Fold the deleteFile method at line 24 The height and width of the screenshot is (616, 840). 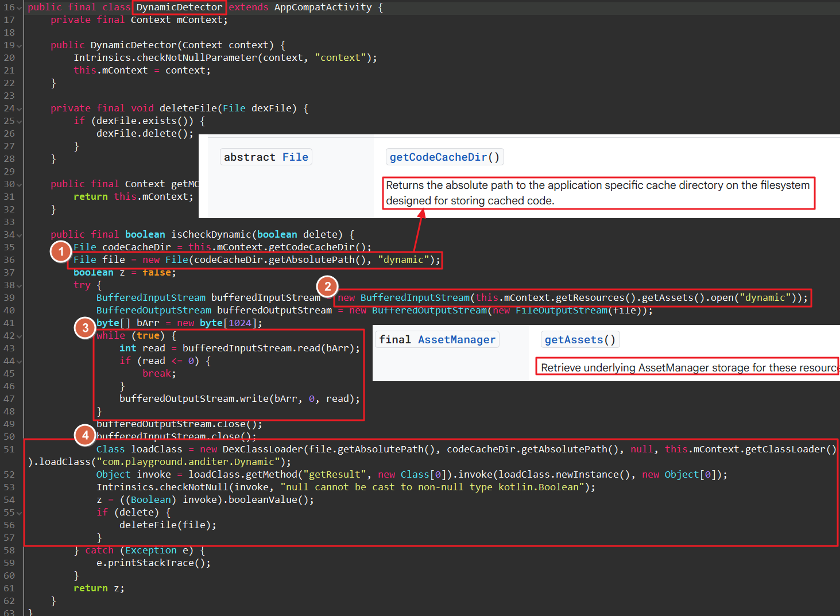coord(20,109)
